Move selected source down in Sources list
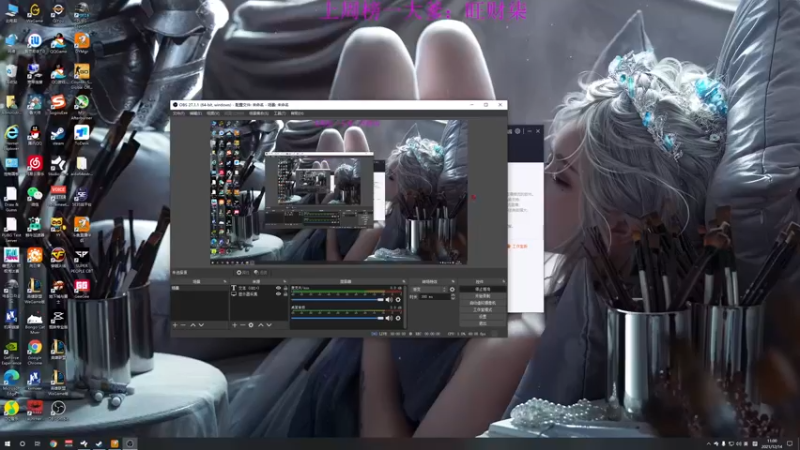800x450 pixels. (269, 325)
